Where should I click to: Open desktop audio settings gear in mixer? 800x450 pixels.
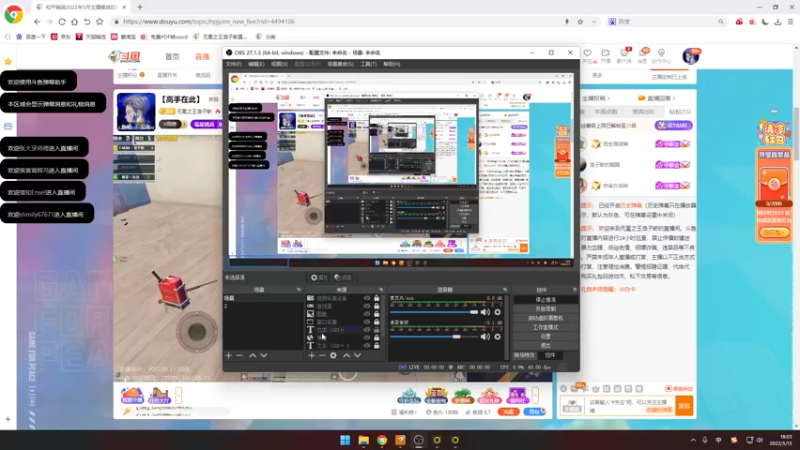[497, 336]
